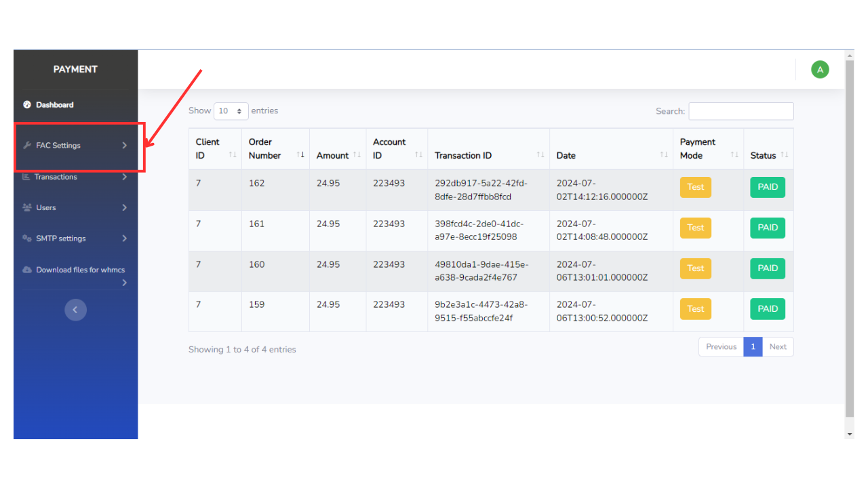Click the Transactions chart icon

click(26, 177)
